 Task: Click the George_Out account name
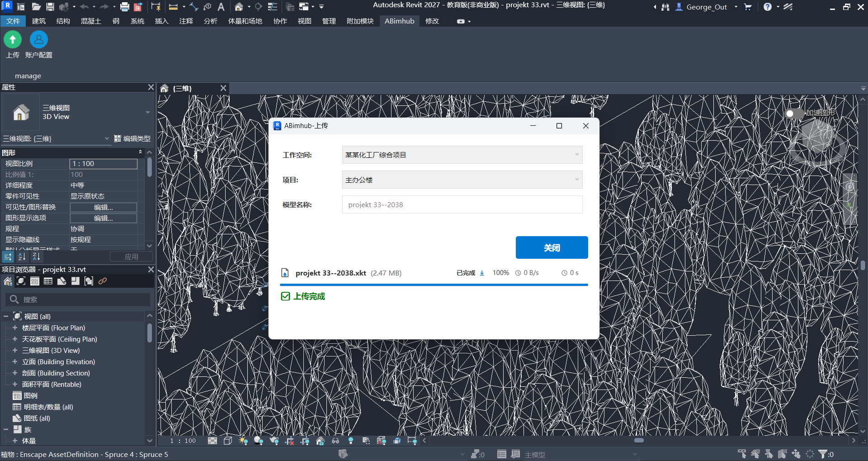(707, 7)
